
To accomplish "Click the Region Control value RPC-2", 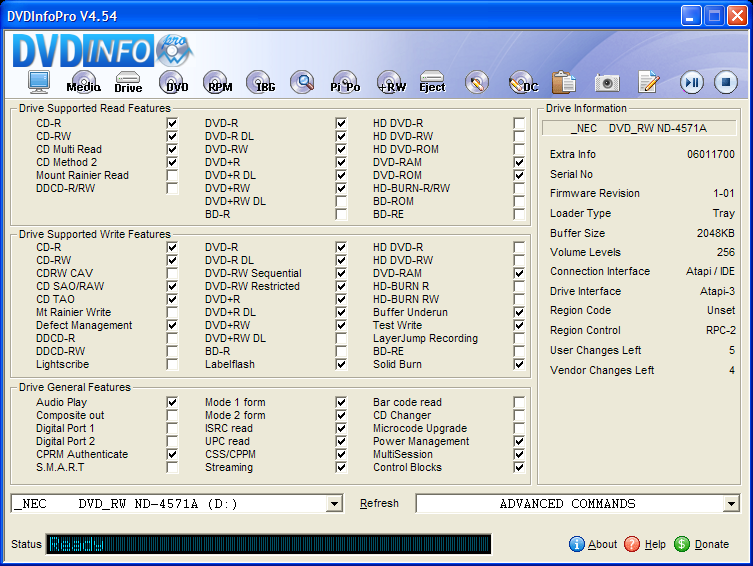I will click(x=720, y=330).
